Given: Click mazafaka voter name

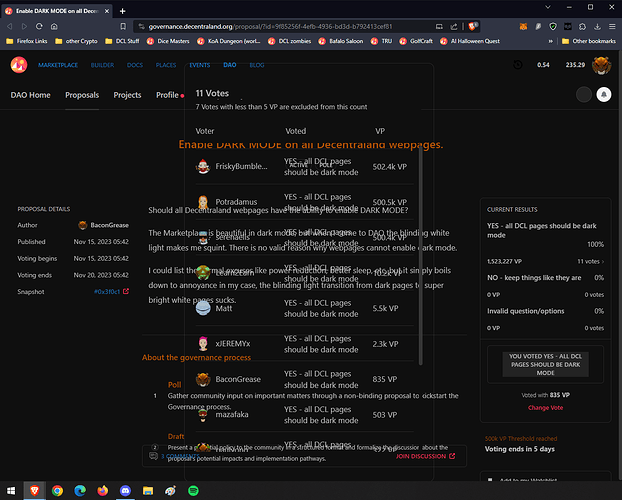Looking at the screenshot, I should pos(232,415).
